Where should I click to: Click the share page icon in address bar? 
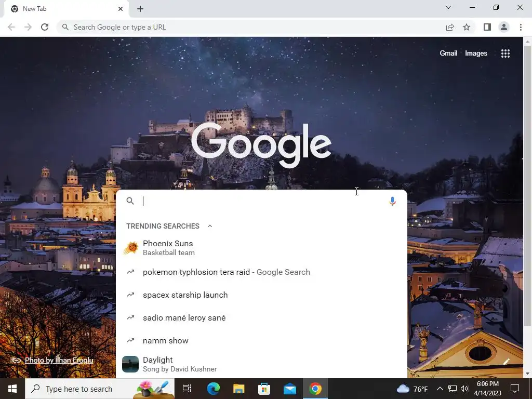click(x=450, y=27)
